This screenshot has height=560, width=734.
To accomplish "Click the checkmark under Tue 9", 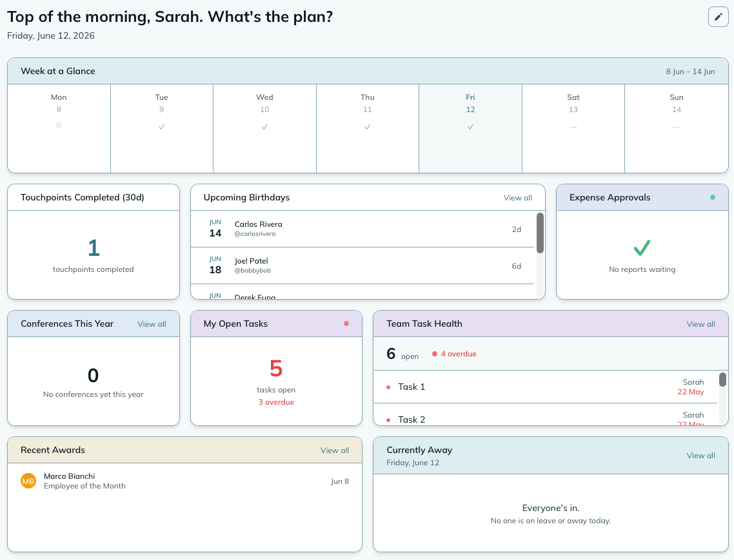I will (161, 127).
